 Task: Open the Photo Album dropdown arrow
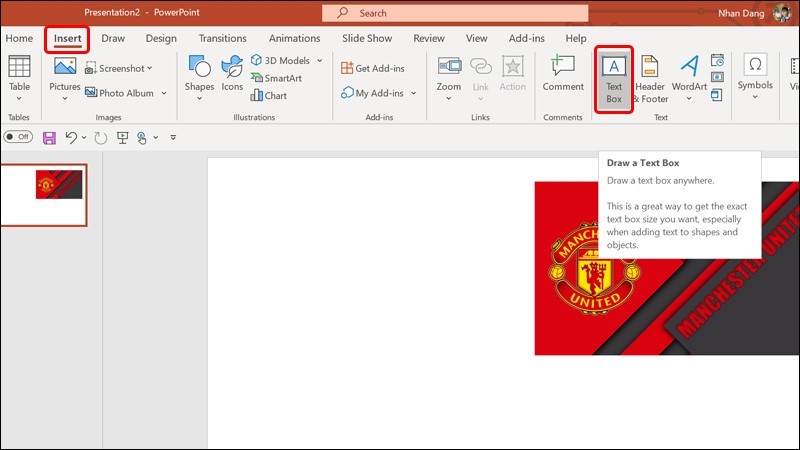click(x=164, y=93)
